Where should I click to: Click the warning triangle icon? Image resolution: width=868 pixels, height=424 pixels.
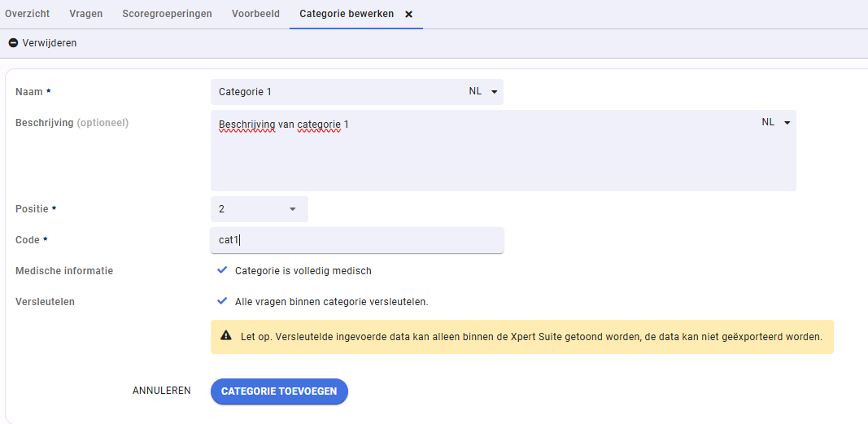(x=226, y=335)
